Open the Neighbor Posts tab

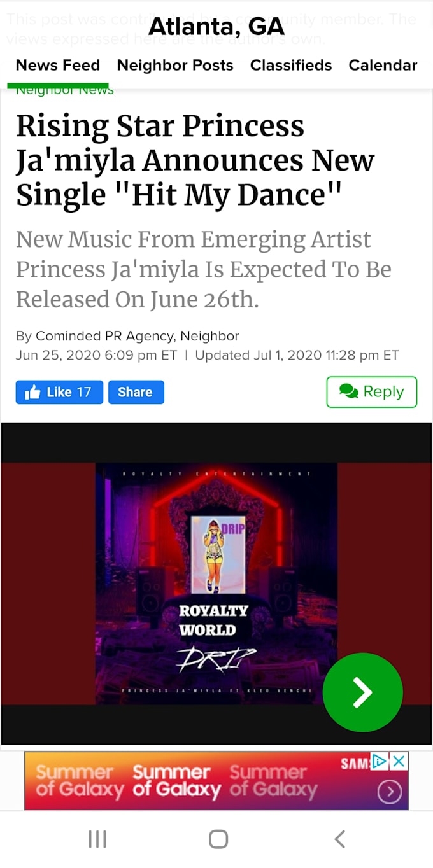(175, 66)
